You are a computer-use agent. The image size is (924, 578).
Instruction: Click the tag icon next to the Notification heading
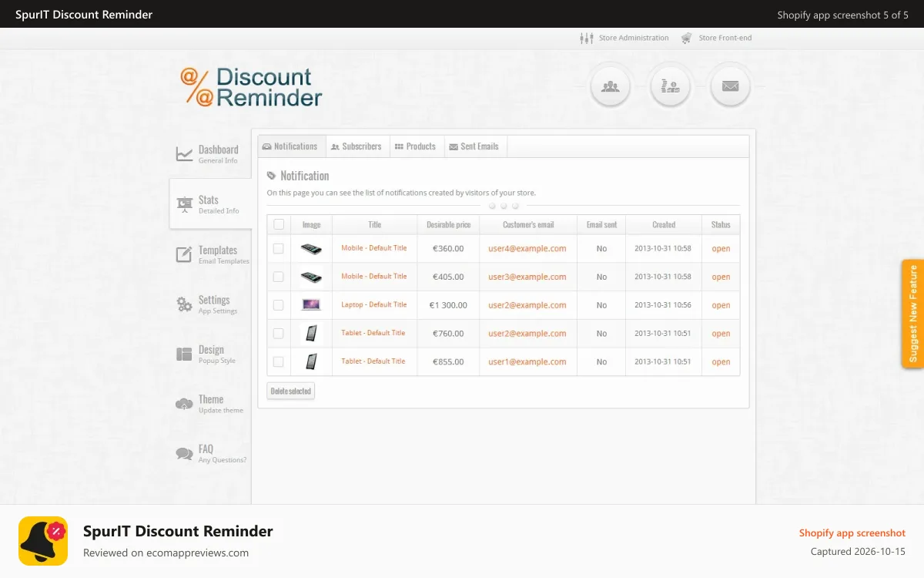(271, 176)
